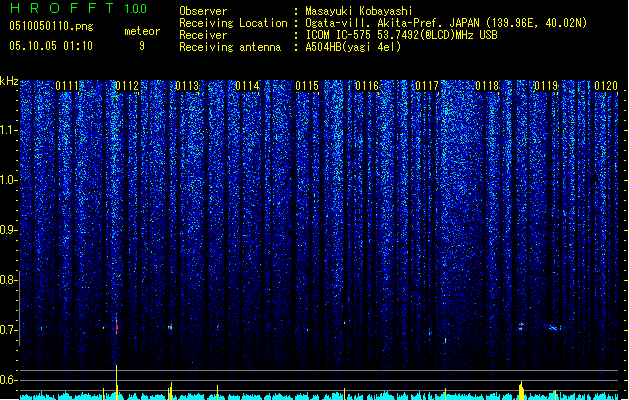Click the 0.8 kHz axis tick label
The width and height of the screenshot is (629, 400).
8,280
